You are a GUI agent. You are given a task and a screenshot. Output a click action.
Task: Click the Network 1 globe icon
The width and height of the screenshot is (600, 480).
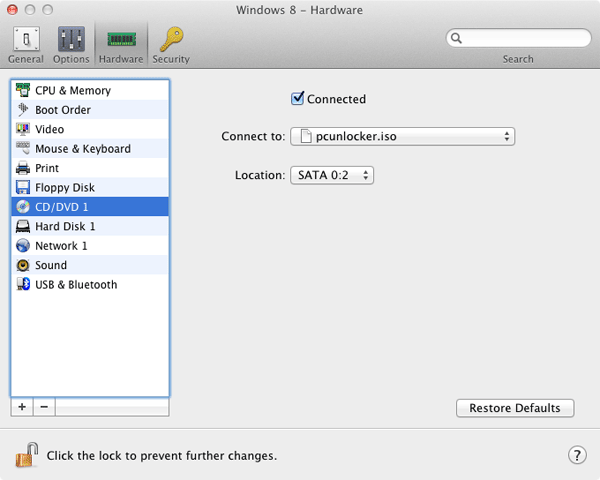(x=23, y=246)
